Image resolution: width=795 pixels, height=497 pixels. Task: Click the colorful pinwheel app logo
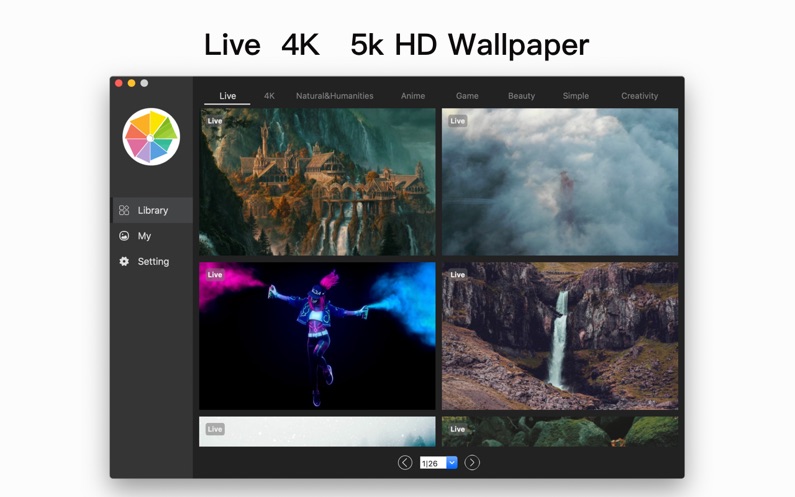(151, 137)
